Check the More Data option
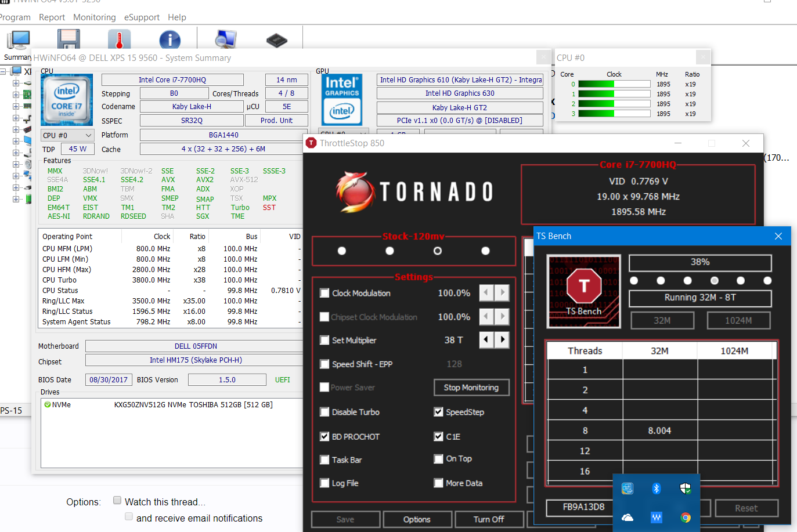Screen dimensions: 797x532 438,483
